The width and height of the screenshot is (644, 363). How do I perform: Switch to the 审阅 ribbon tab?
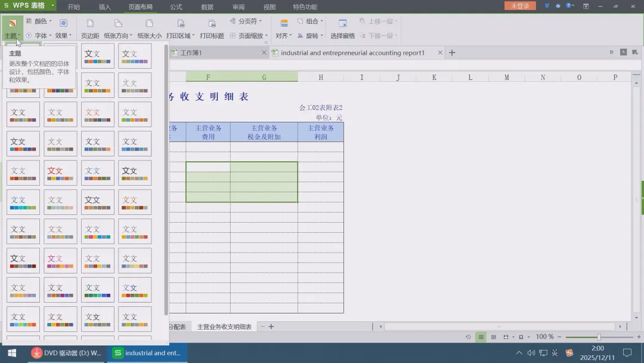click(238, 7)
